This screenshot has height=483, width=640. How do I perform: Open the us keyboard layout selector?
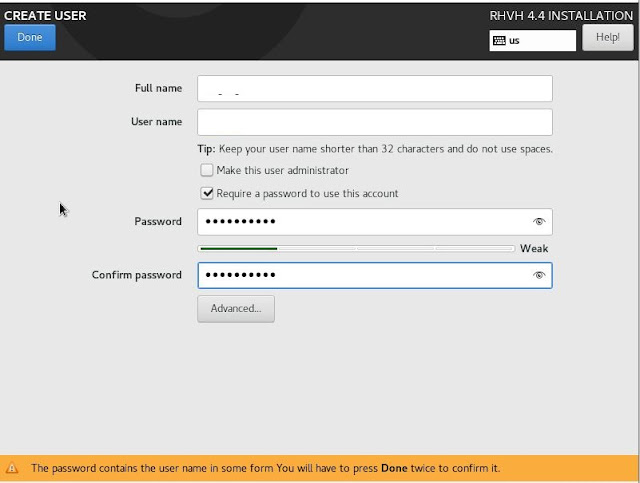(532, 40)
